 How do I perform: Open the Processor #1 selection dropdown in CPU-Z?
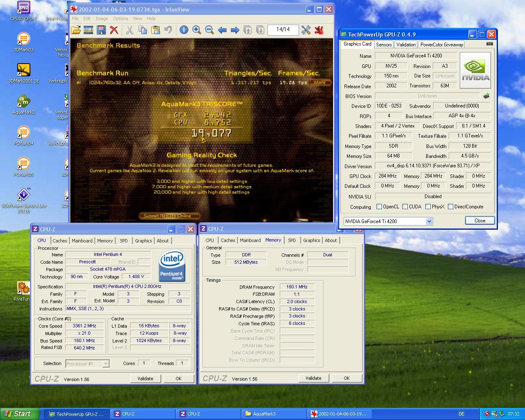(105, 363)
